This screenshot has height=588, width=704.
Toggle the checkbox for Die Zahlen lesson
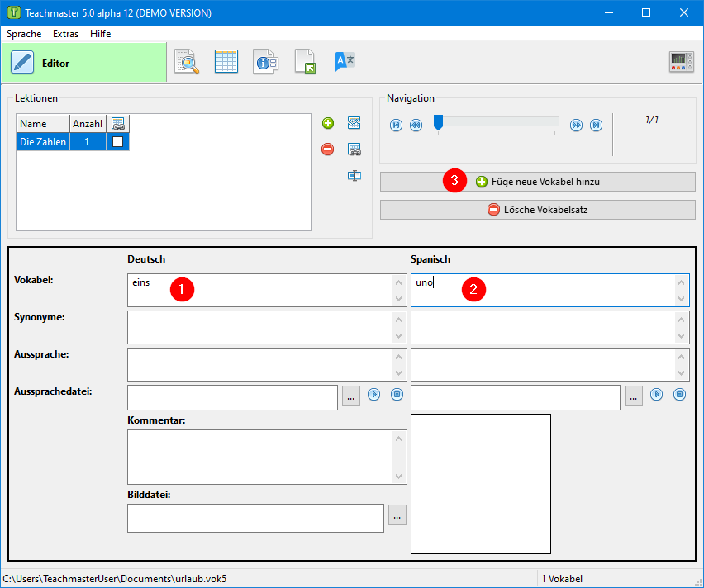point(118,142)
